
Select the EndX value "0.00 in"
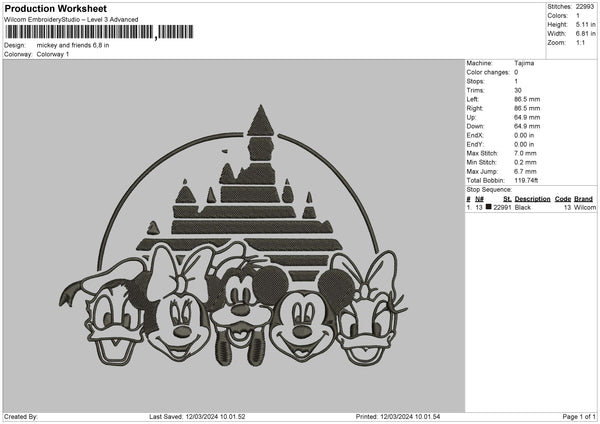click(x=524, y=135)
